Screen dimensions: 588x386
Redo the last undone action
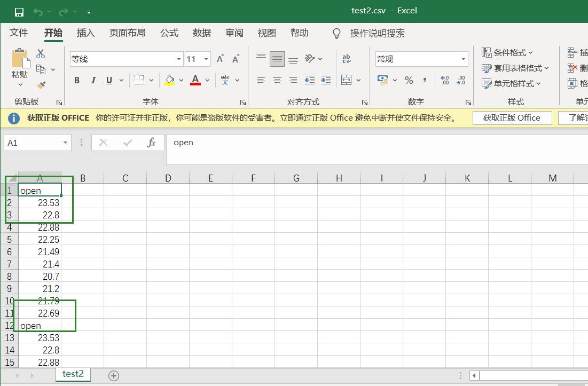(x=63, y=12)
